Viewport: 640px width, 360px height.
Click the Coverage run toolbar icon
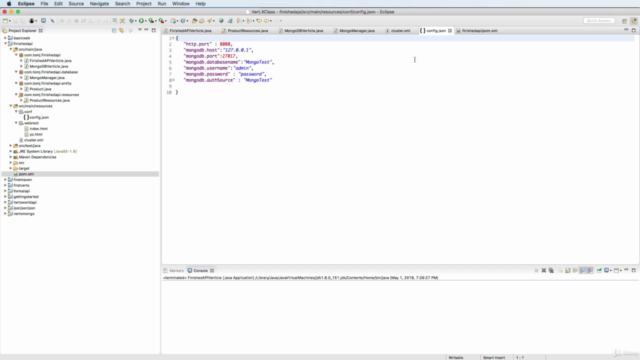151,21
